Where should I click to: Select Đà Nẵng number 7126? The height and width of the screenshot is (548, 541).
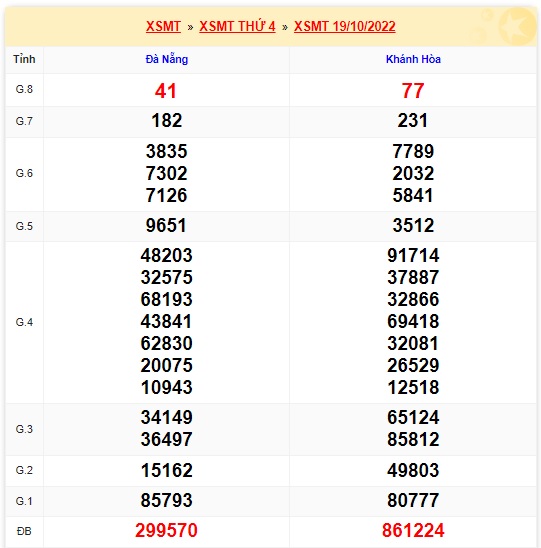point(167,195)
